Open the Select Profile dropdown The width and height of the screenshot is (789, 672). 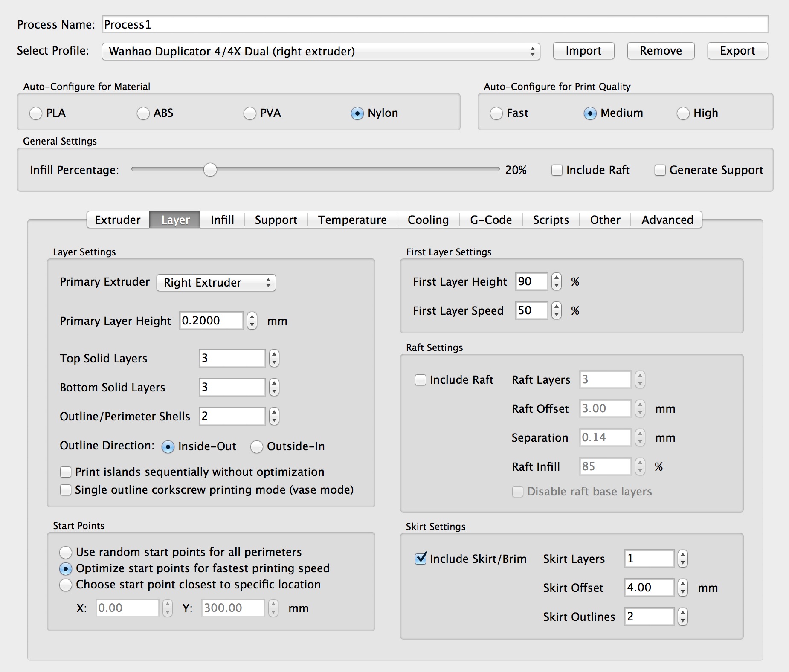point(321,52)
